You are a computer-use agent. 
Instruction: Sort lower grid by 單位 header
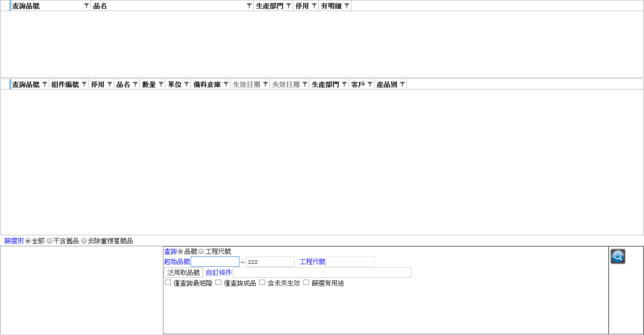click(174, 85)
